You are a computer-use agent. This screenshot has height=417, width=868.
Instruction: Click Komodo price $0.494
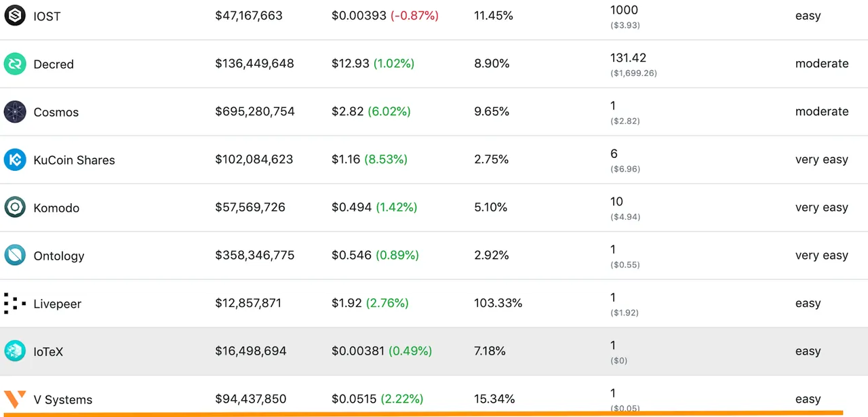(352, 207)
